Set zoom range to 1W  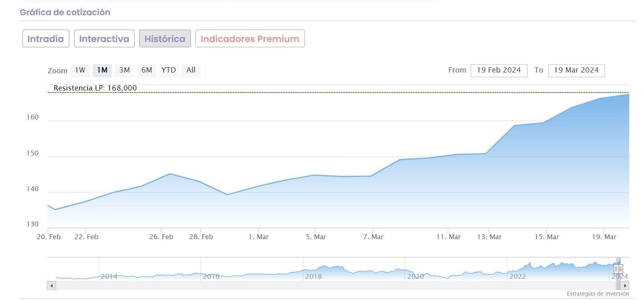[x=80, y=70]
